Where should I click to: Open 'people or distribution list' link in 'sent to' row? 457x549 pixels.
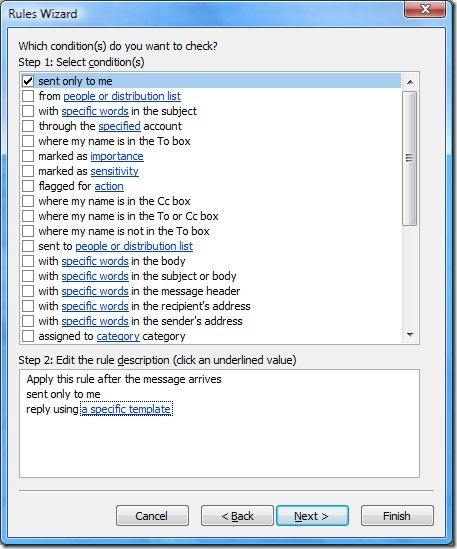(134, 246)
